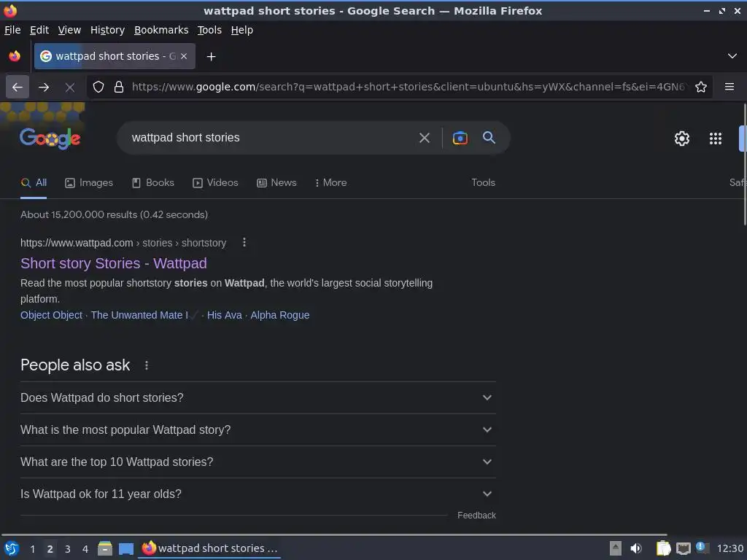This screenshot has height=560, width=747.
Task: Open the Help menu
Action: [x=242, y=30]
